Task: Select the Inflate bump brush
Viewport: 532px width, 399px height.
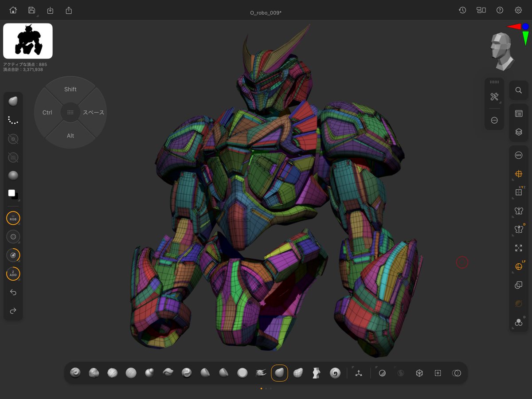Action: [x=149, y=373]
